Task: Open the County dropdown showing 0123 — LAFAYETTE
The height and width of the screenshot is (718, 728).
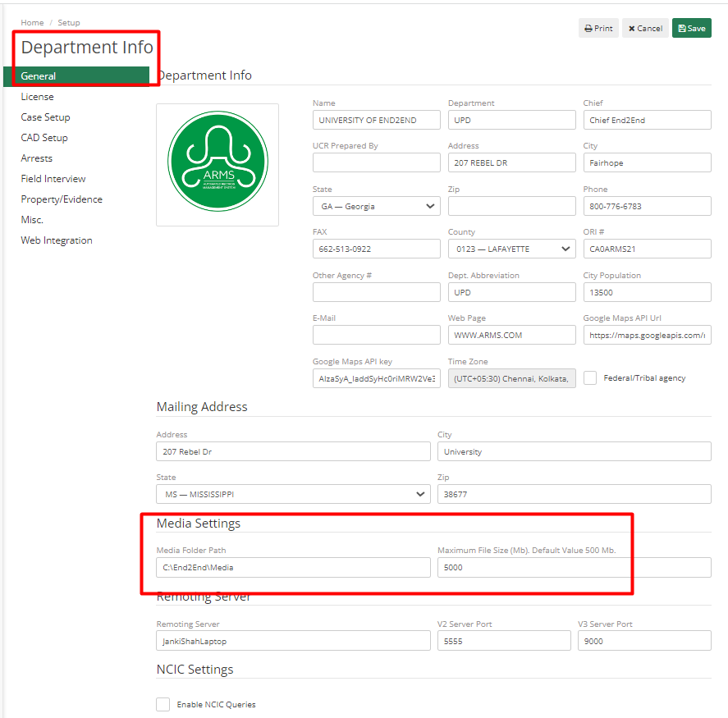Action: 511,249
